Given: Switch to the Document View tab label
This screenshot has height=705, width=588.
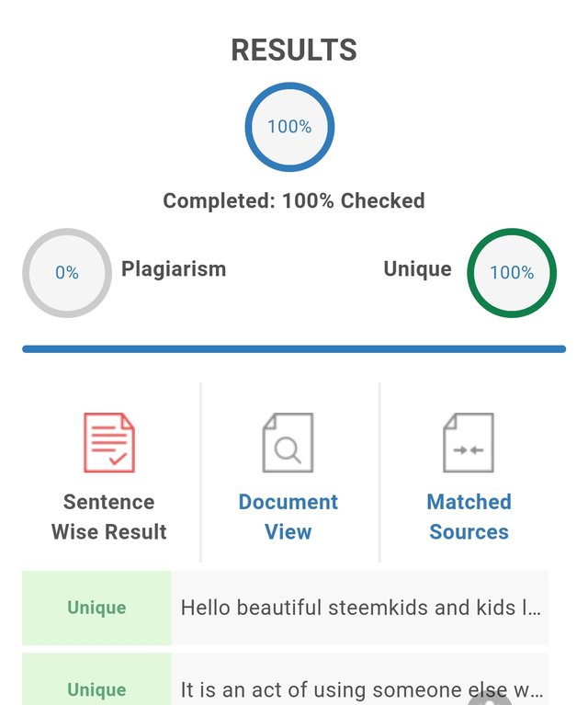Looking at the screenshot, I should [288, 517].
